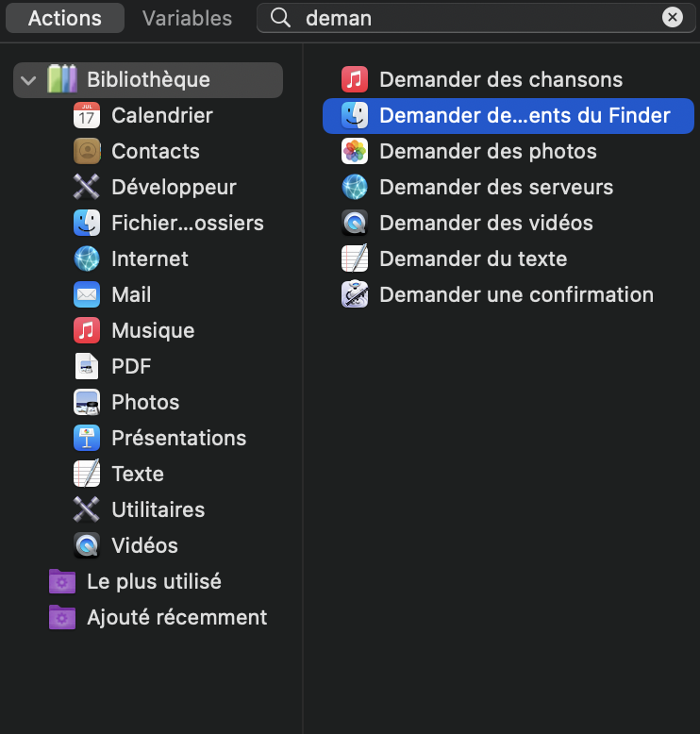700x734 pixels.
Task: Click the Calendrier calendar icon
Action: (87, 116)
